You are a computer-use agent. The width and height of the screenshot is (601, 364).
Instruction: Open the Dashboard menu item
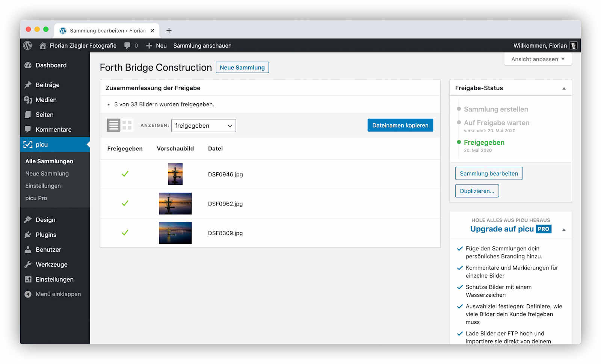click(51, 65)
